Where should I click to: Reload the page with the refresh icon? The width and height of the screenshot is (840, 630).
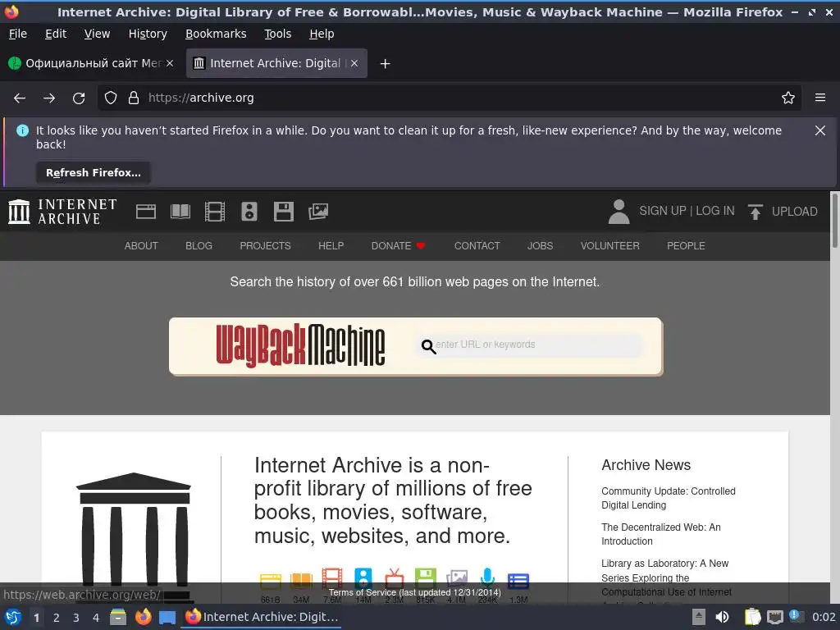point(79,98)
